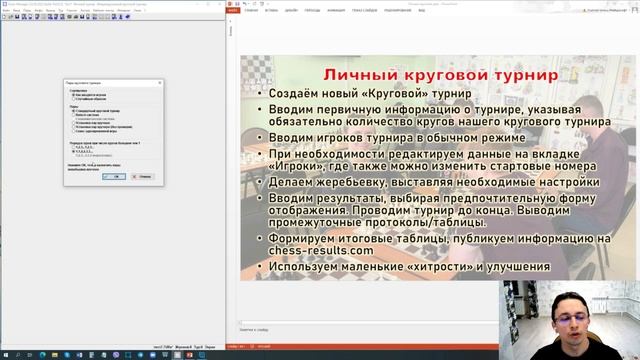Switch to PowerPoint ГЛАВНАЯ tab
The width and height of the screenshot is (640, 360).
pos(251,10)
